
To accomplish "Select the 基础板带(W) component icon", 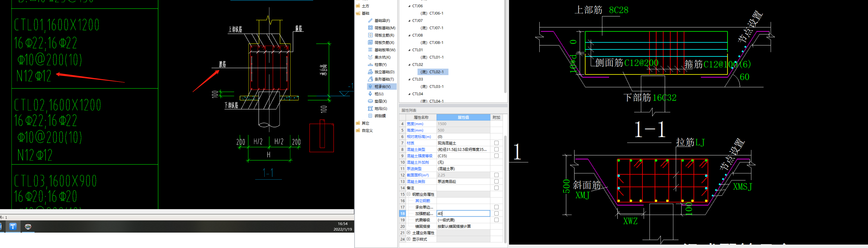I will tap(370, 50).
